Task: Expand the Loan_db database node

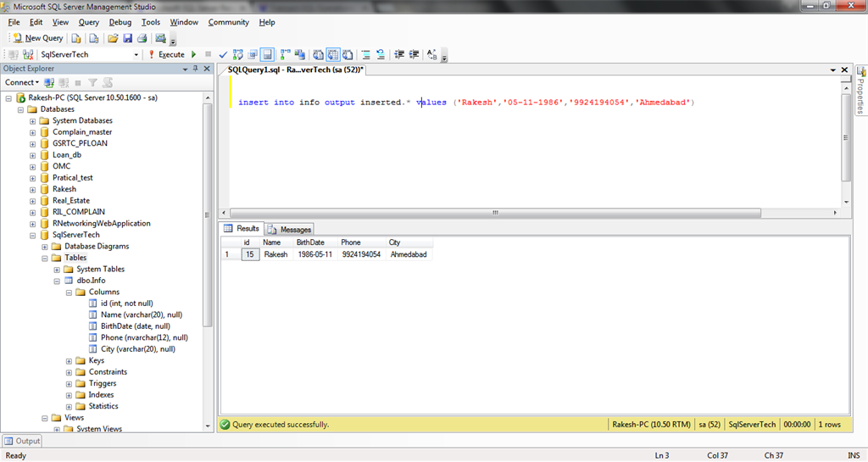Action: (33, 155)
